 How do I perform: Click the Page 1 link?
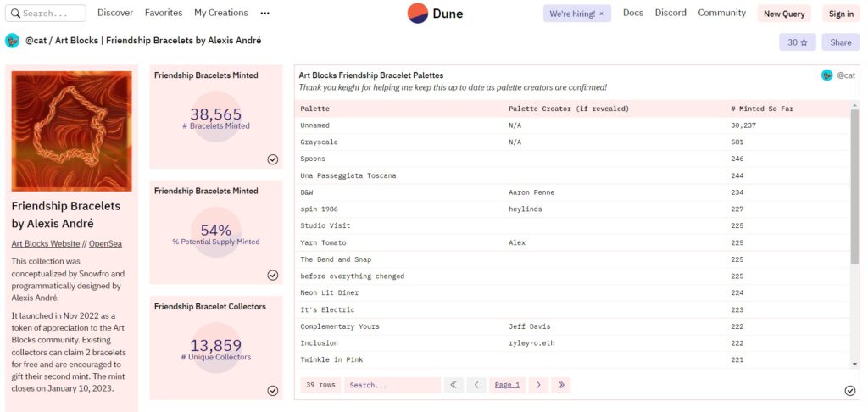click(507, 385)
